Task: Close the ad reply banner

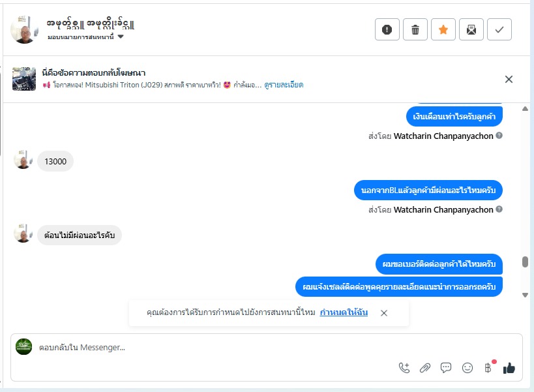Action: (509, 79)
